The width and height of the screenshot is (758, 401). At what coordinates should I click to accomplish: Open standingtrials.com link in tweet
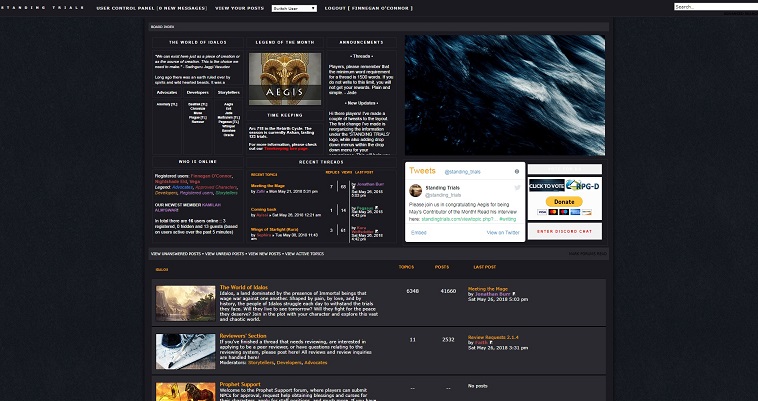459,219
